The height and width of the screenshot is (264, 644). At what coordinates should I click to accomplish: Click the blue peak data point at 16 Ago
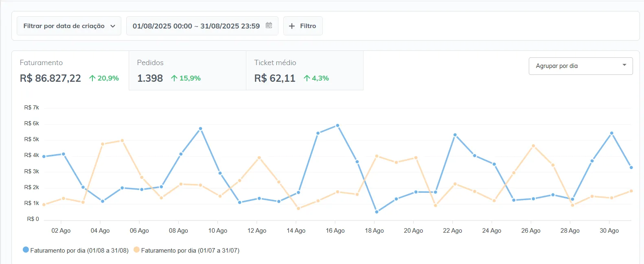tap(337, 125)
